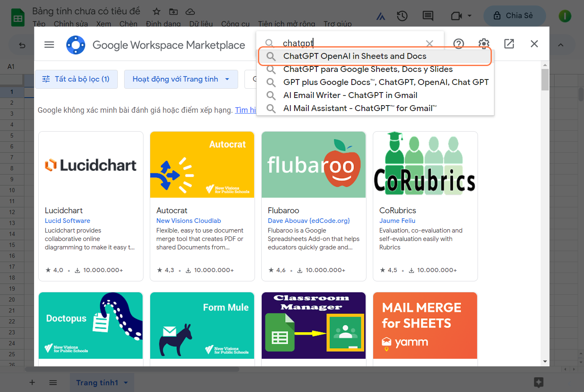The image size is (584, 392).
Task: Open Jaume Feliu developer link
Action: (397, 221)
